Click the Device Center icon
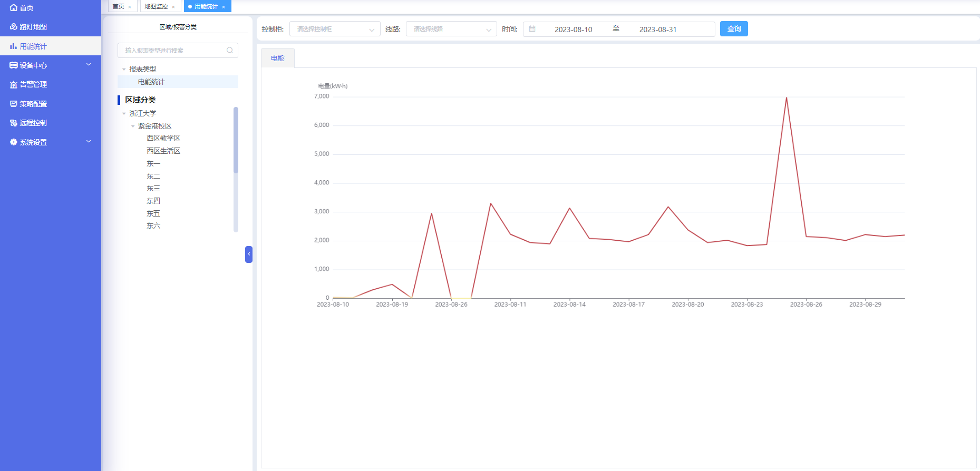 (x=13, y=65)
